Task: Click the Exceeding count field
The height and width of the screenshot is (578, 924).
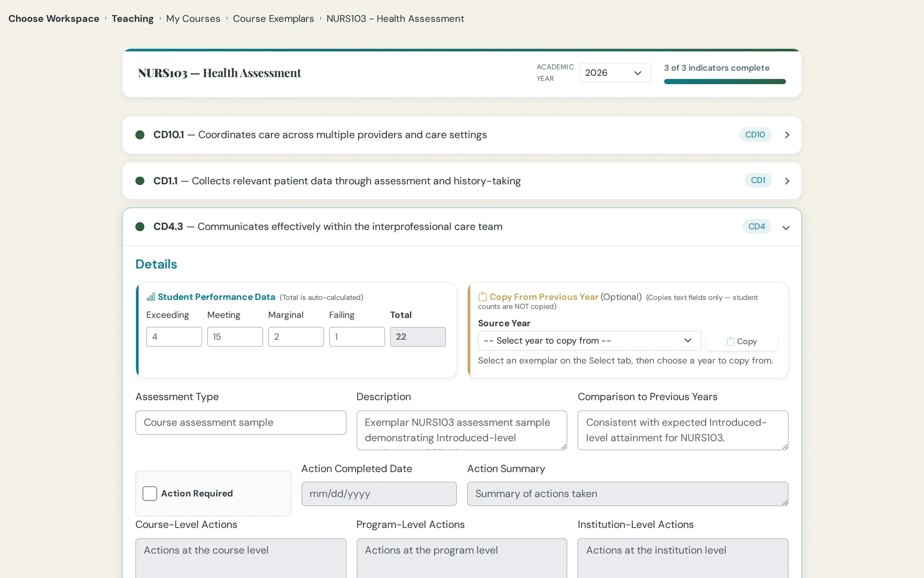Action: pos(174,337)
